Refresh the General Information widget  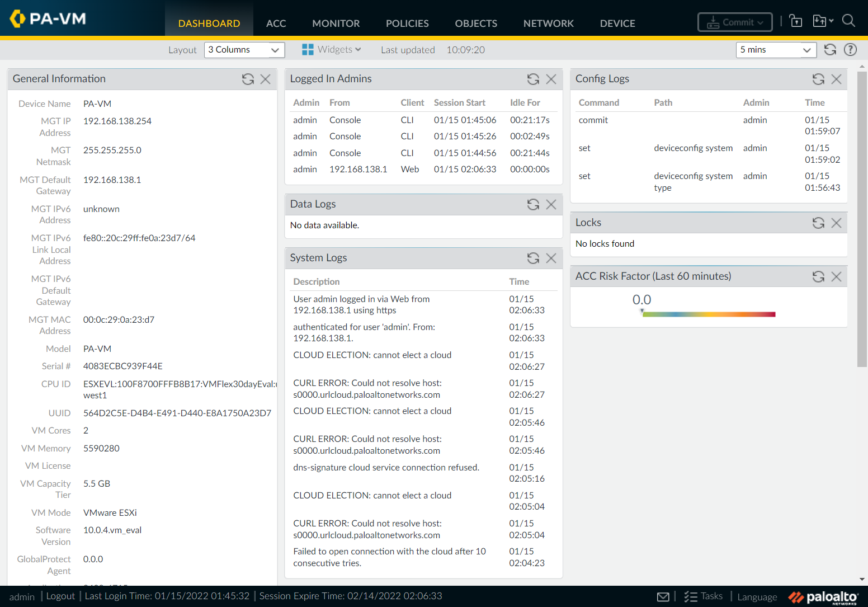(x=248, y=79)
